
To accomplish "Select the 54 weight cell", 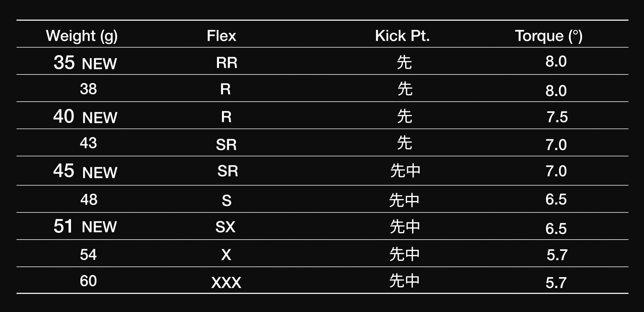I will coord(88,255).
